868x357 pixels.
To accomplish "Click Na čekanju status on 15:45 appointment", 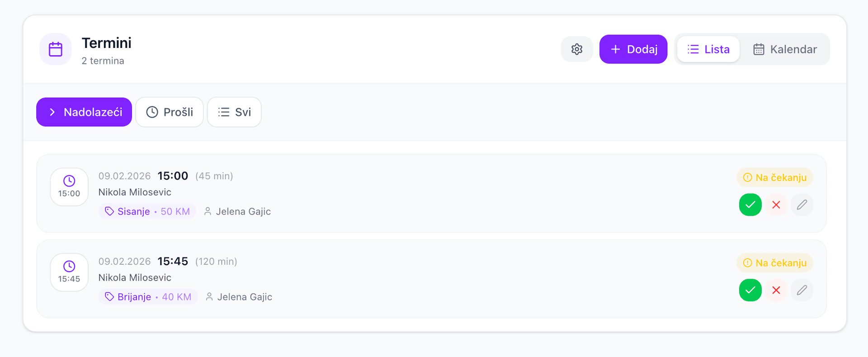I will pos(775,263).
